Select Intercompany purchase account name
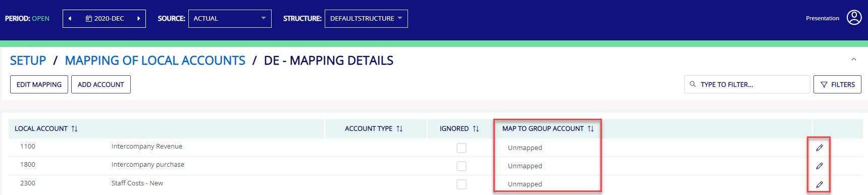868x195 pixels. pos(148,165)
